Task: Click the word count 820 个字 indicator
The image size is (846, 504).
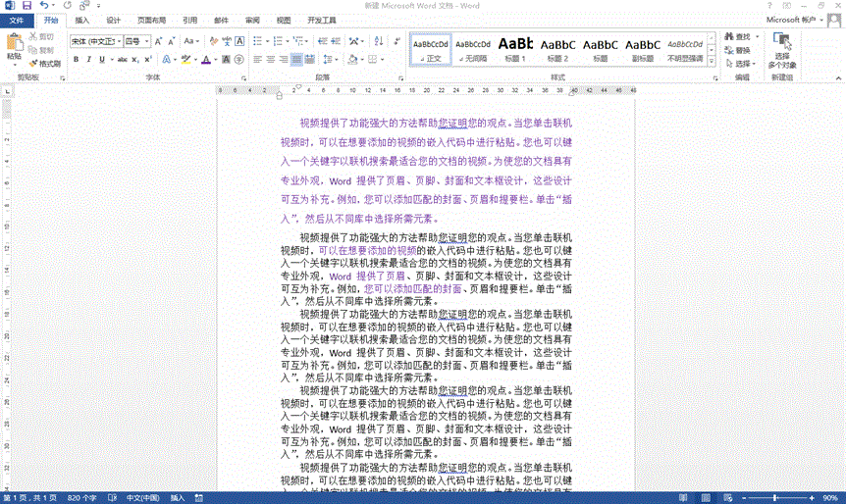Action: pyautogui.click(x=83, y=497)
